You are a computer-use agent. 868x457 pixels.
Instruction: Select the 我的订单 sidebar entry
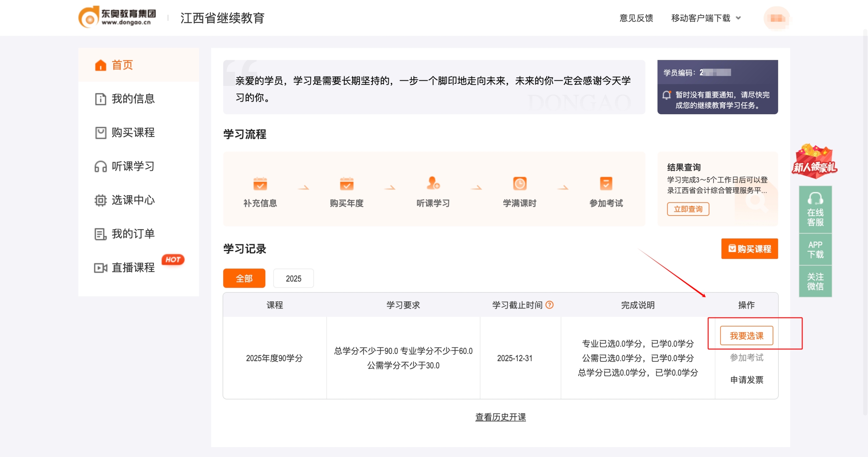100,233
